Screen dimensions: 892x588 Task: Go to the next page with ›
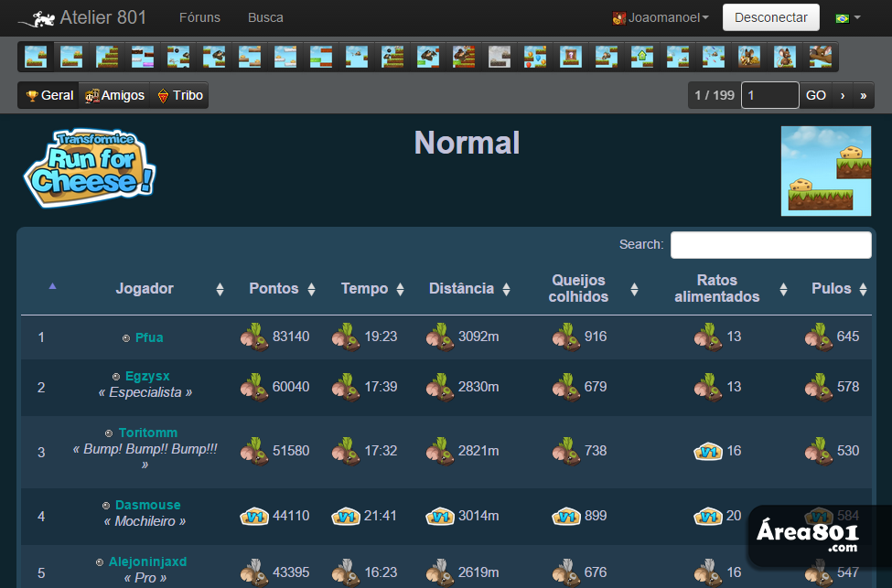[843, 95]
